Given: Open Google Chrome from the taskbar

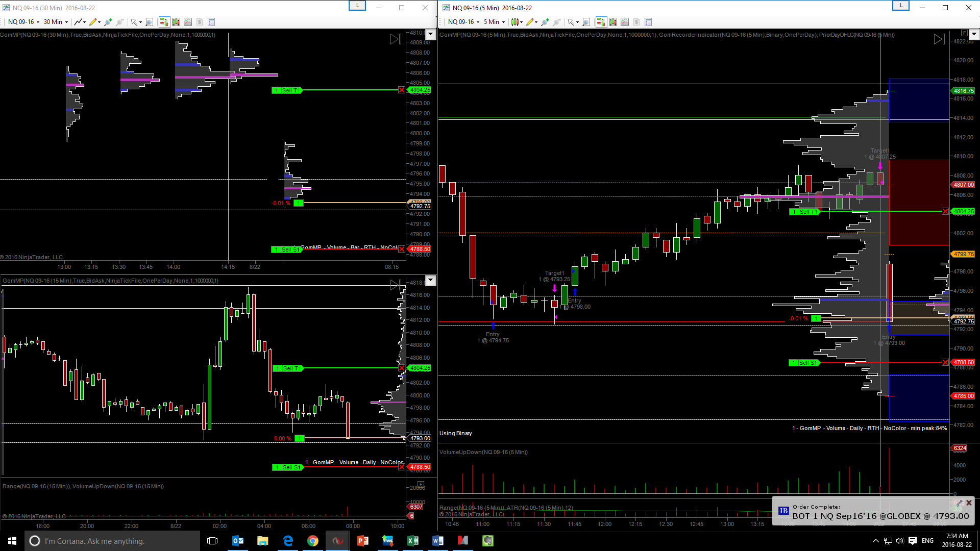Looking at the screenshot, I should tap(313, 541).
